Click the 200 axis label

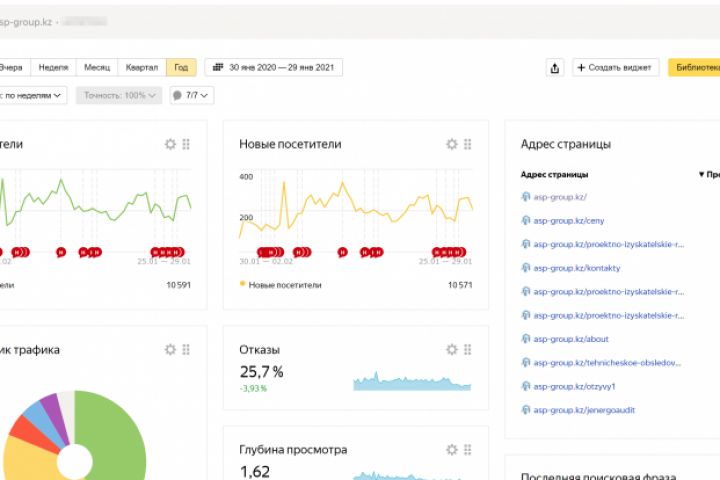click(x=246, y=217)
